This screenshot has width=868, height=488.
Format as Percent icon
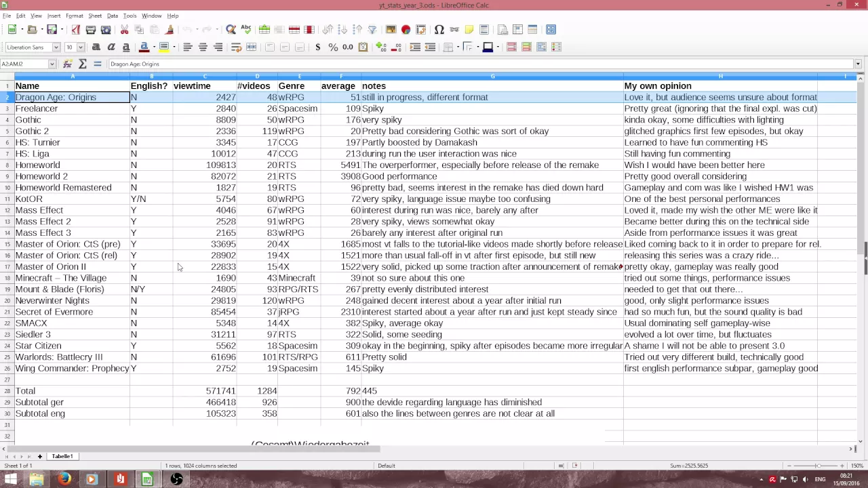click(x=333, y=47)
